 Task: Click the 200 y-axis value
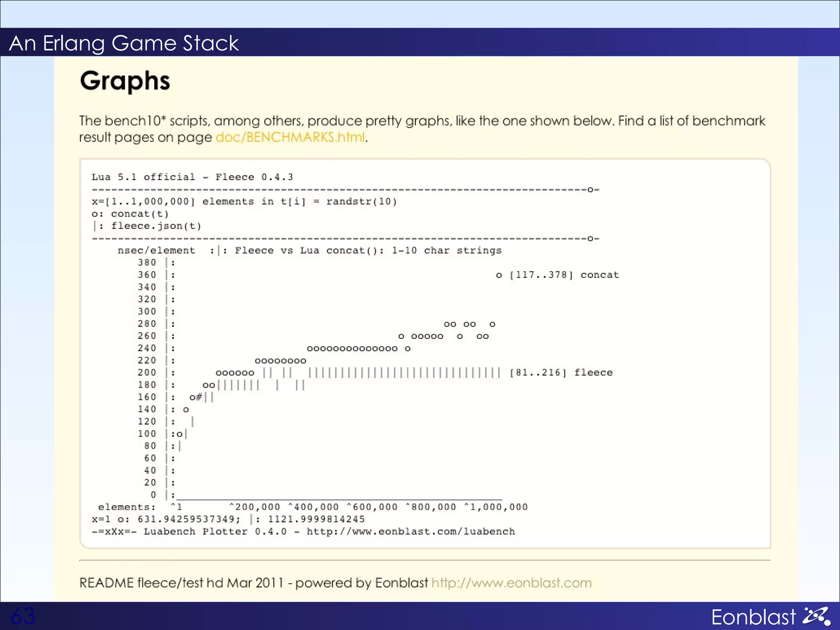tap(147, 372)
